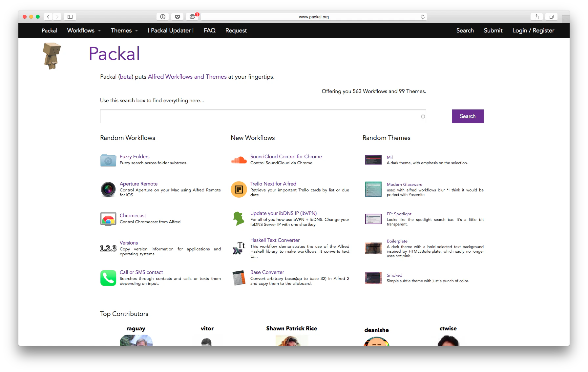588x372 pixels.
Task: Open the Boilerplate theme link
Action: coord(397,241)
